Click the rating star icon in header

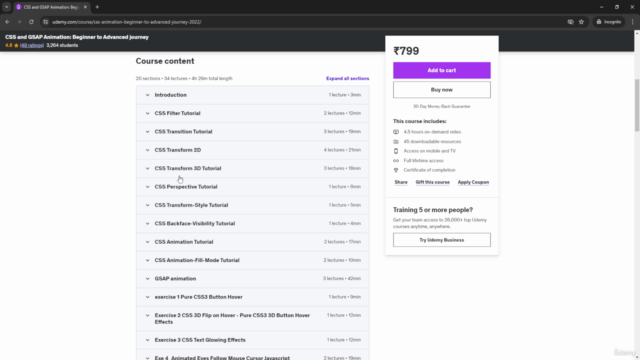(x=16, y=45)
